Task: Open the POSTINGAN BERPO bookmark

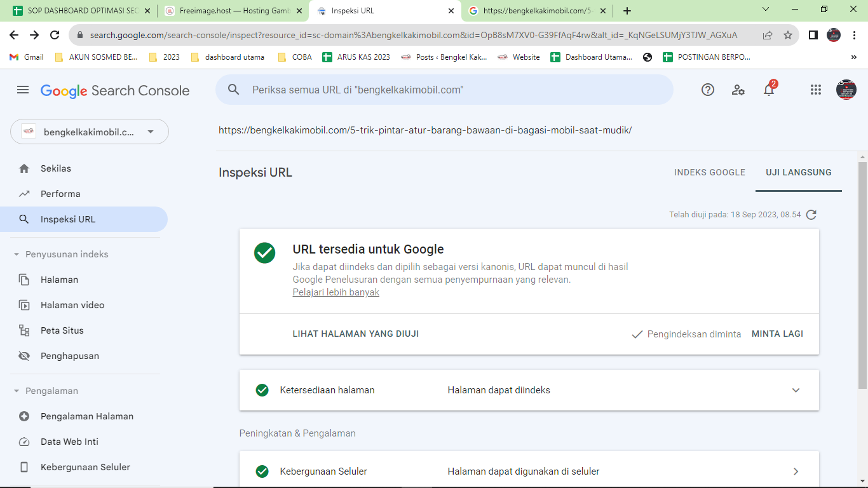Action: coord(707,57)
